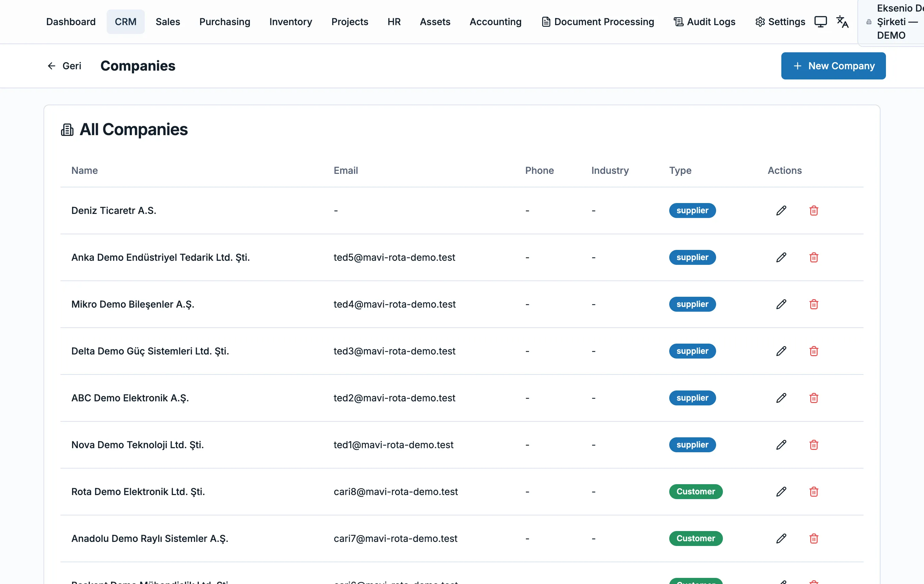Open the HR menu
The width and height of the screenshot is (924, 584).
[x=394, y=22]
